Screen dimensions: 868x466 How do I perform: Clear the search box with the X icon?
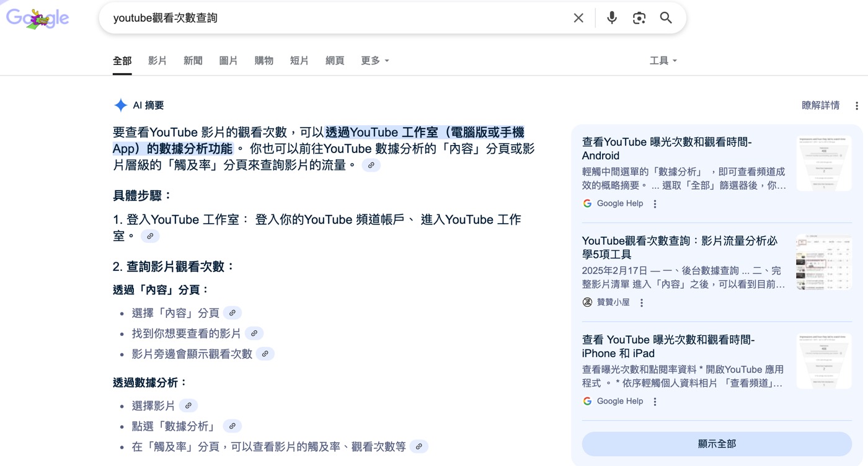pos(578,18)
